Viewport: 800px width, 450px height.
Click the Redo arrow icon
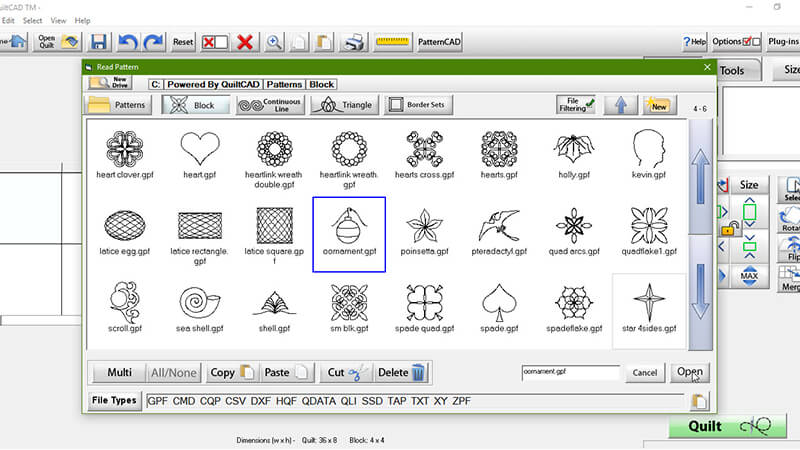(x=153, y=42)
